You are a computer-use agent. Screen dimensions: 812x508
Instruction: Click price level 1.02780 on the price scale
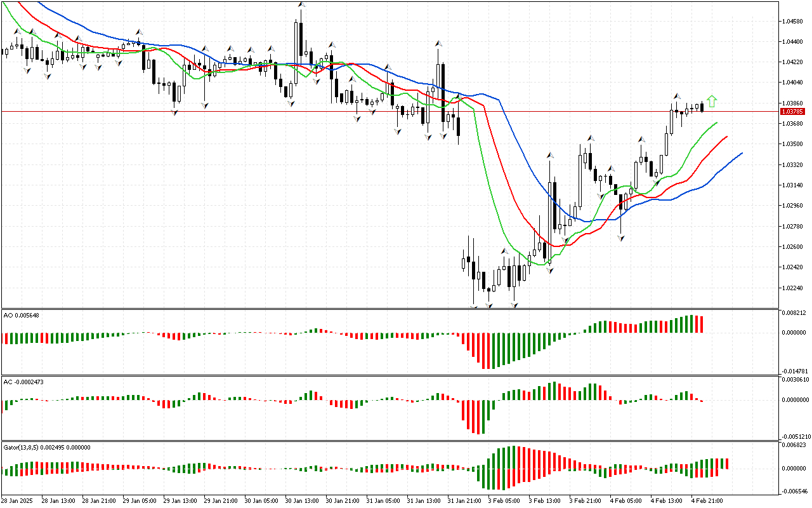793,227
